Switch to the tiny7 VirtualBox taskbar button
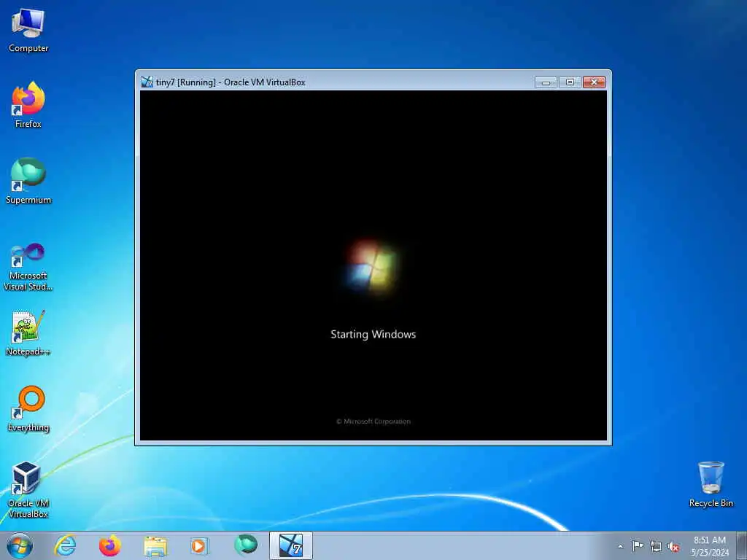Image resolution: width=747 pixels, height=560 pixels. [x=290, y=545]
